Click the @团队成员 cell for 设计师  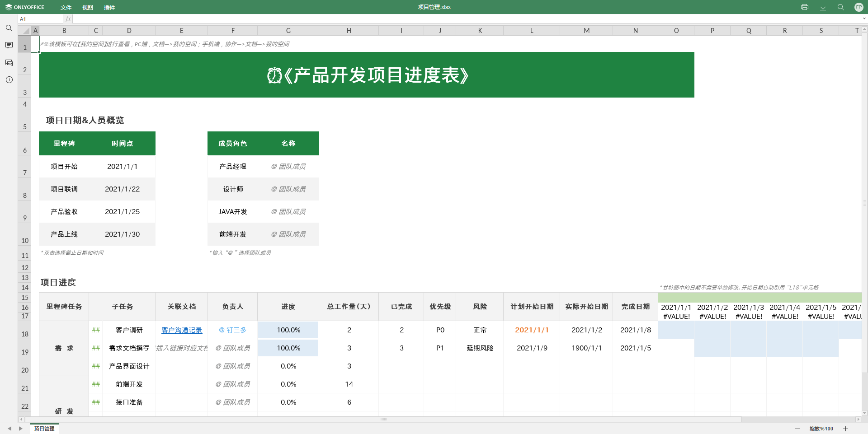coord(288,189)
